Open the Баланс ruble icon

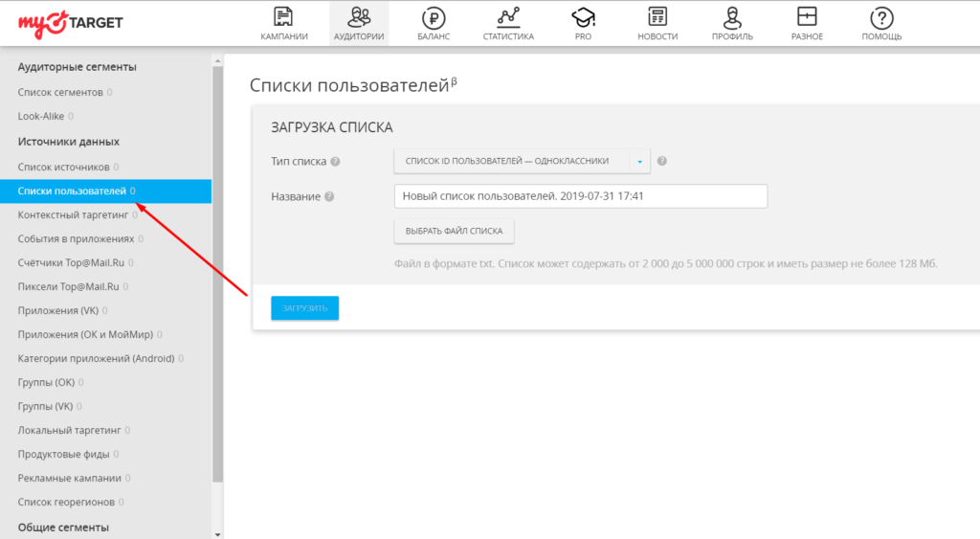433,17
